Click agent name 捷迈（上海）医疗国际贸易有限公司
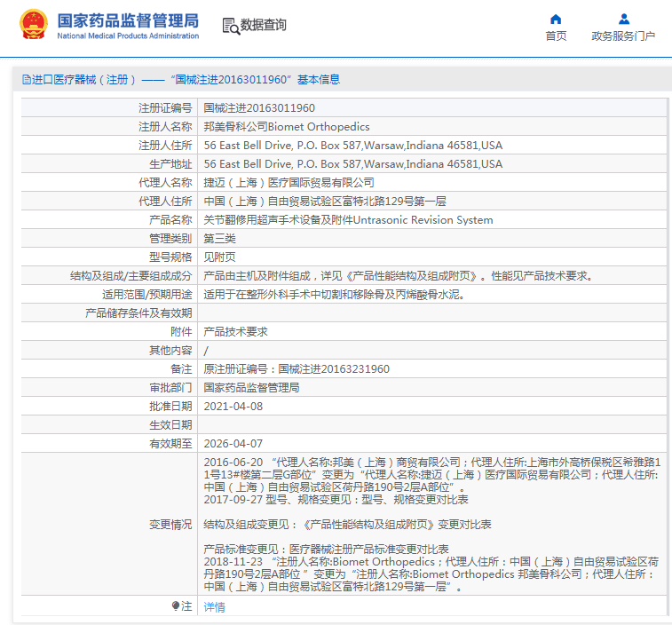Image resolution: width=672 pixels, height=625 pixels. tap(289, 183)
